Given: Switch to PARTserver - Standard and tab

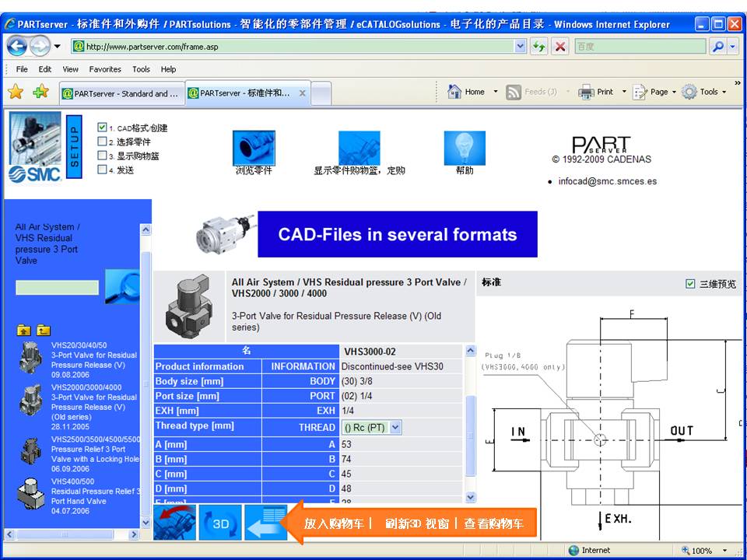Looking at the screenshot, I should pos(122,94).
